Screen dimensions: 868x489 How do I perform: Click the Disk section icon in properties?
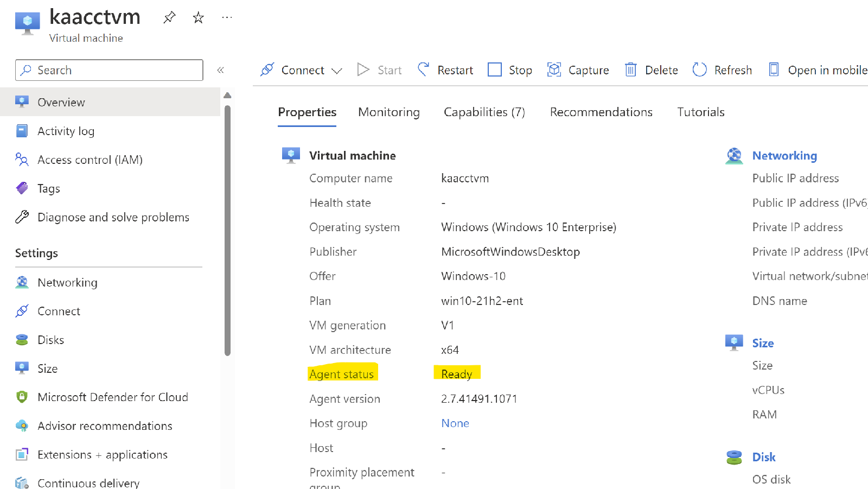pos(734,458)
